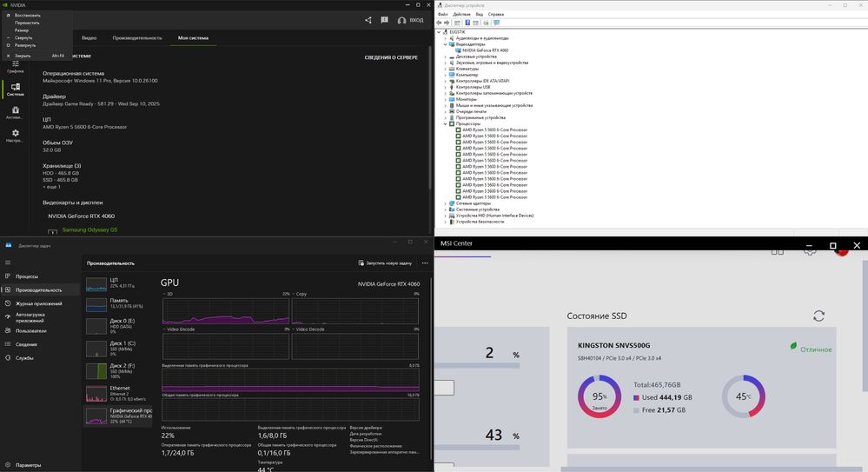Open the feedback icon in NVIDIA app
The image size is (868, 472).
pos(384,20)
